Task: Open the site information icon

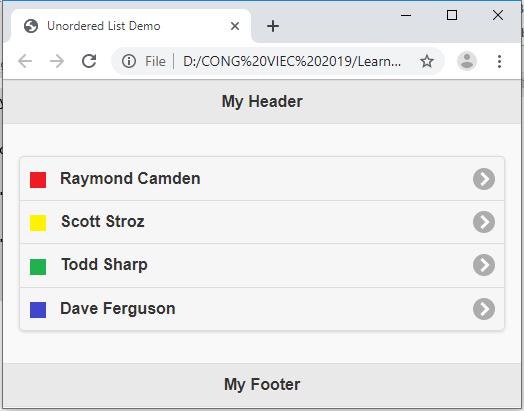Action: [x=129, y=61]
